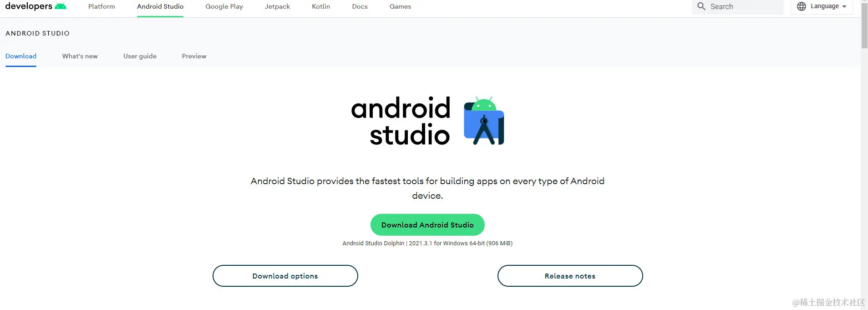Open the Jetpack nav item
Image resolution: width=868 pixels, height=310 pixels.
click(277, 6)
